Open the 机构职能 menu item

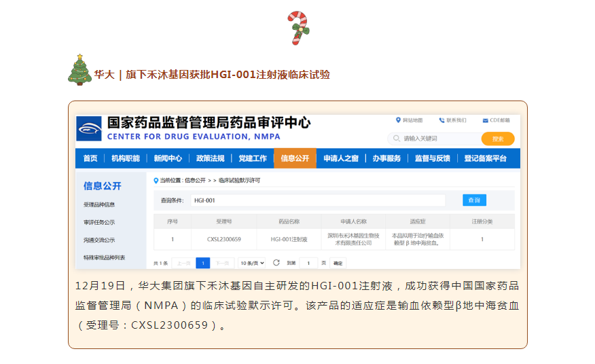(x=126, y=158)
